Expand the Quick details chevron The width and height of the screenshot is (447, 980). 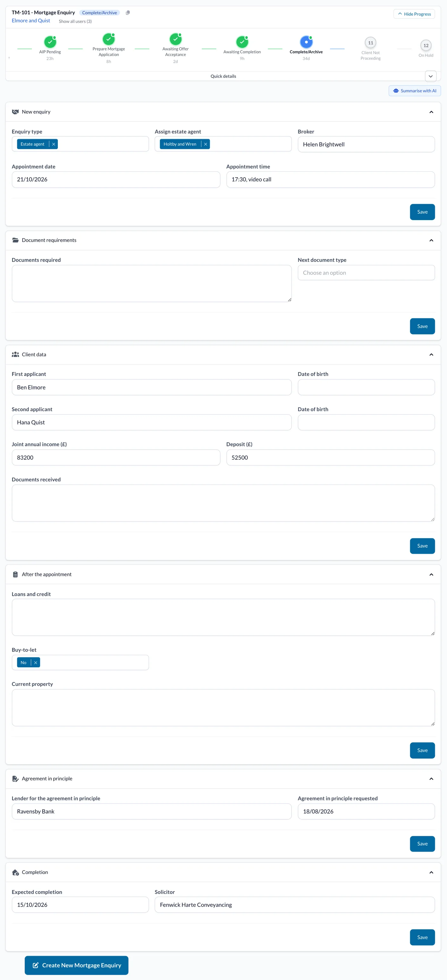431,76
